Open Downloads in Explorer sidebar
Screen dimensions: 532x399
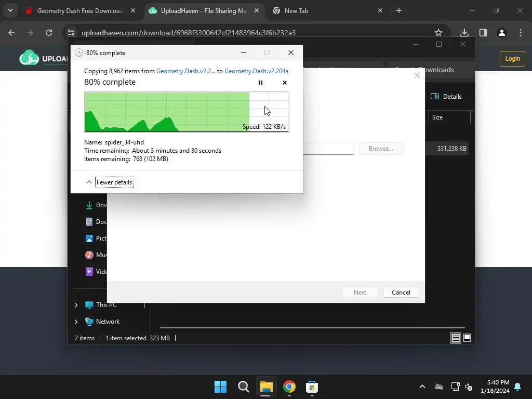click(x=96, y=205)
